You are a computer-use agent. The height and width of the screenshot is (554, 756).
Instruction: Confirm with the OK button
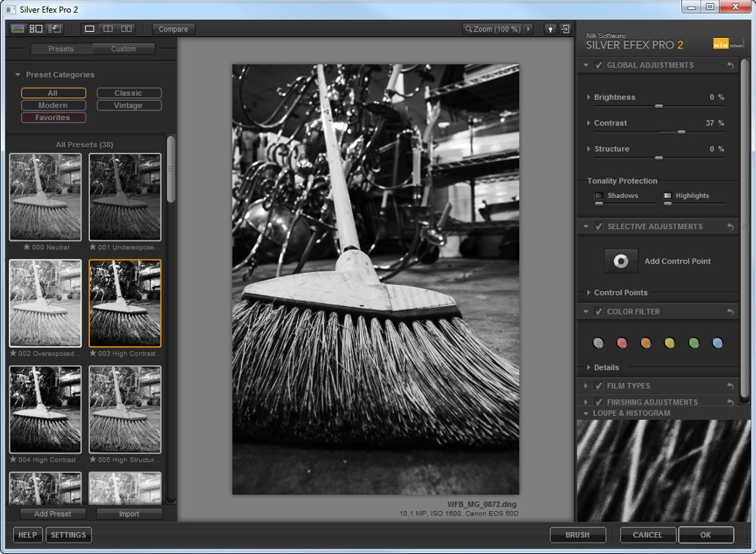706,534
